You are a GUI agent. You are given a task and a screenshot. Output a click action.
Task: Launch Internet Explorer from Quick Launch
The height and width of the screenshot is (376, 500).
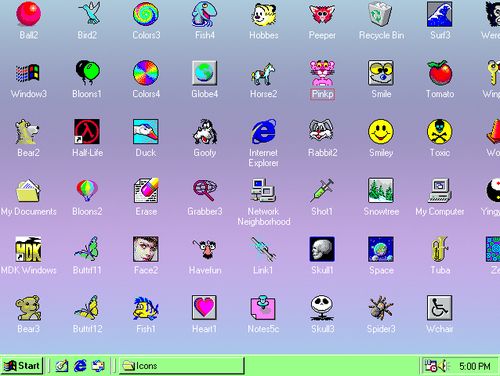(x=80, y=366)
